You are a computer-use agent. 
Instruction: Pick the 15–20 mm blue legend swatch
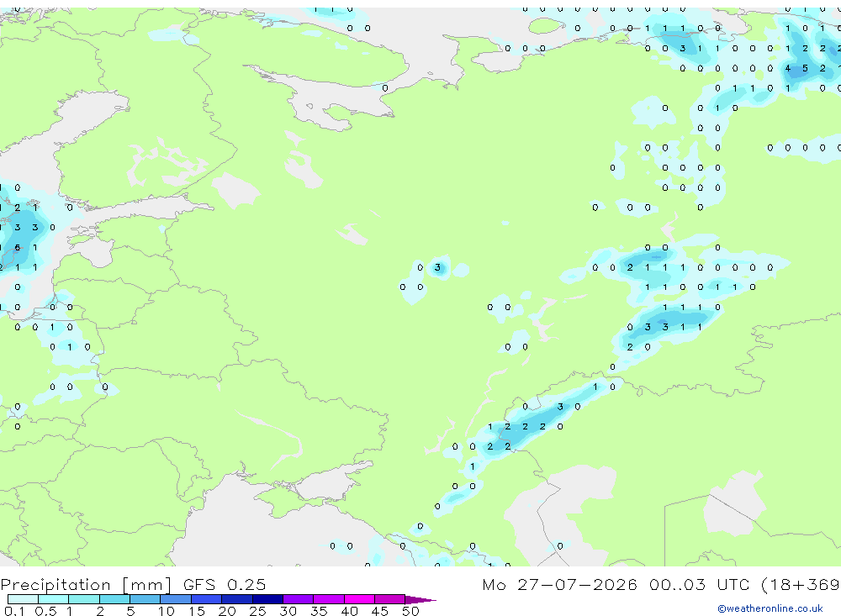pyautogui.click(x=207, y=599)
